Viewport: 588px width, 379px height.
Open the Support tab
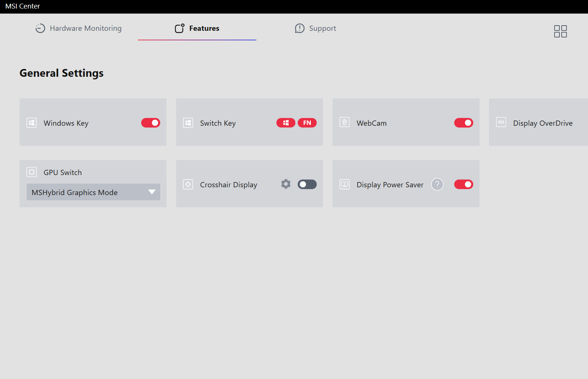pyautogui.click(x=315, y=29)
